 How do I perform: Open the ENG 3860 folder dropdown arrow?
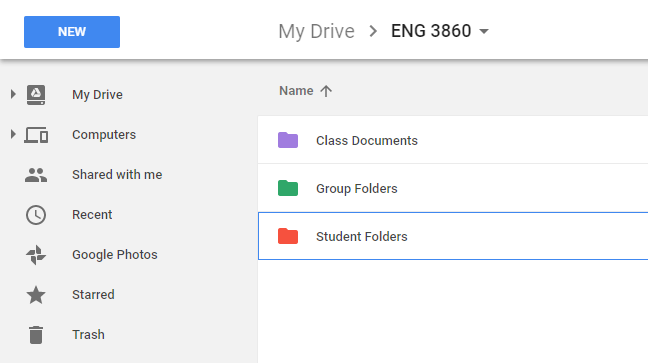pos(484,31)
